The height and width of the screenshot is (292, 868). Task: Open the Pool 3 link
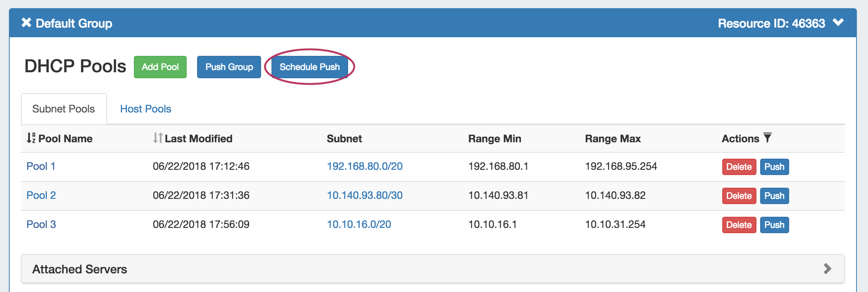[x=41, y=224]
